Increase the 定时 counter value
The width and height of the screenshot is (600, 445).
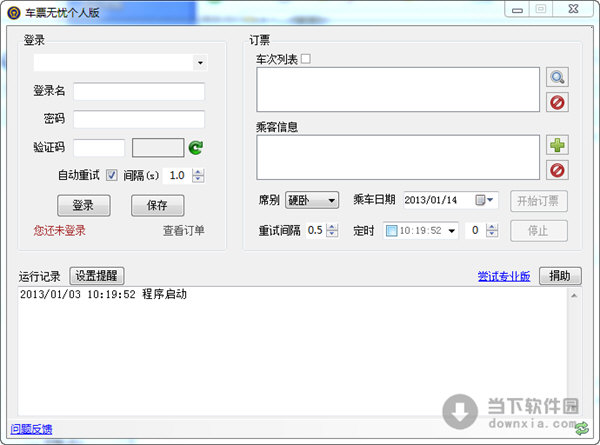[x=492, y=227]
